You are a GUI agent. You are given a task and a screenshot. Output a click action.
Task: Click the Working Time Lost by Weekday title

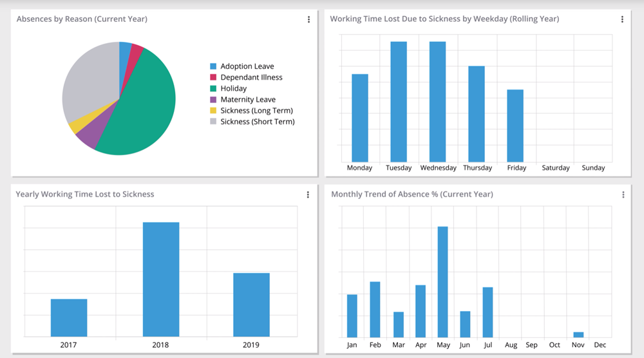coord(444,19)
